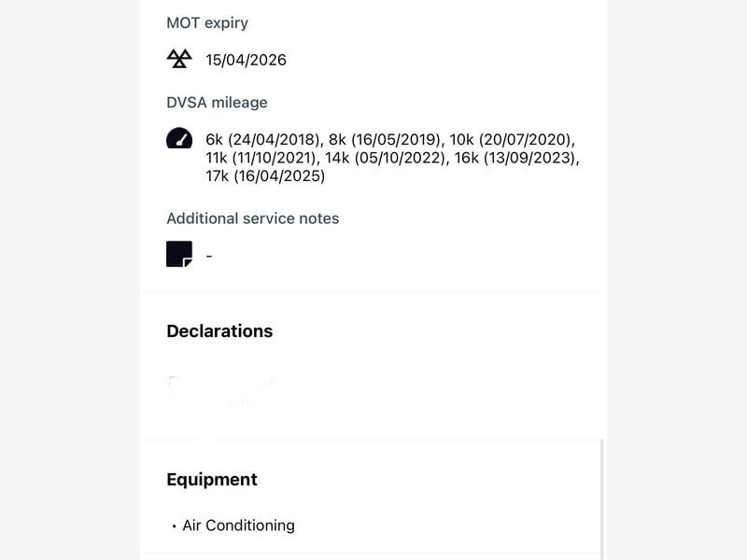Click the dash placeholder beside the note icon
Image resolution: width=747 pixels, height=560 pixels.
point(208,256)
